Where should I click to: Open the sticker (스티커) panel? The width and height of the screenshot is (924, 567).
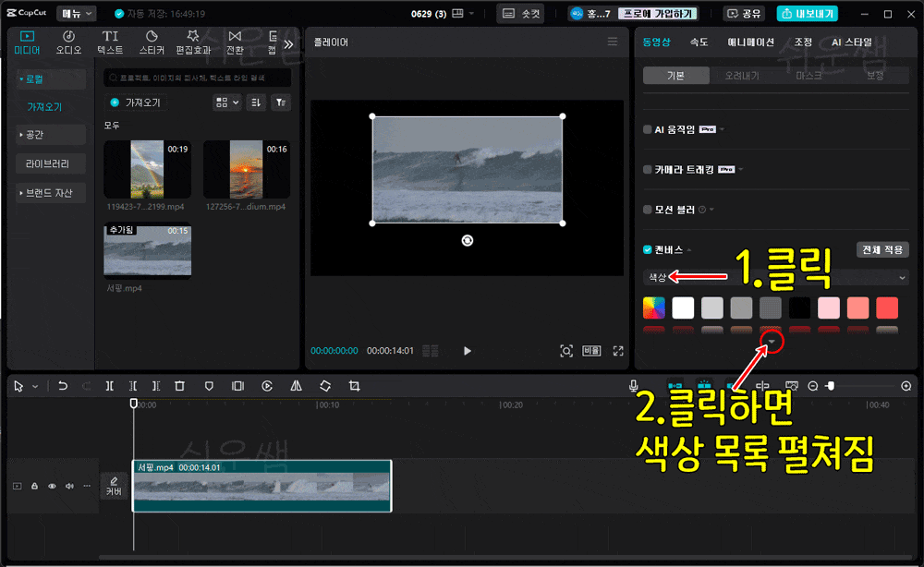coord(152,43)
